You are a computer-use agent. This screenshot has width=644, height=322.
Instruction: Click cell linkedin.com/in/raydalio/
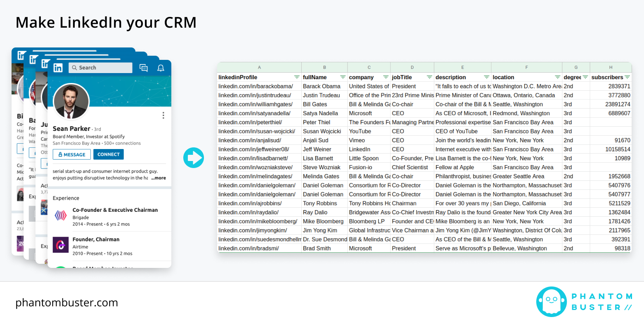pyautogui.click(x=259, y=213)
